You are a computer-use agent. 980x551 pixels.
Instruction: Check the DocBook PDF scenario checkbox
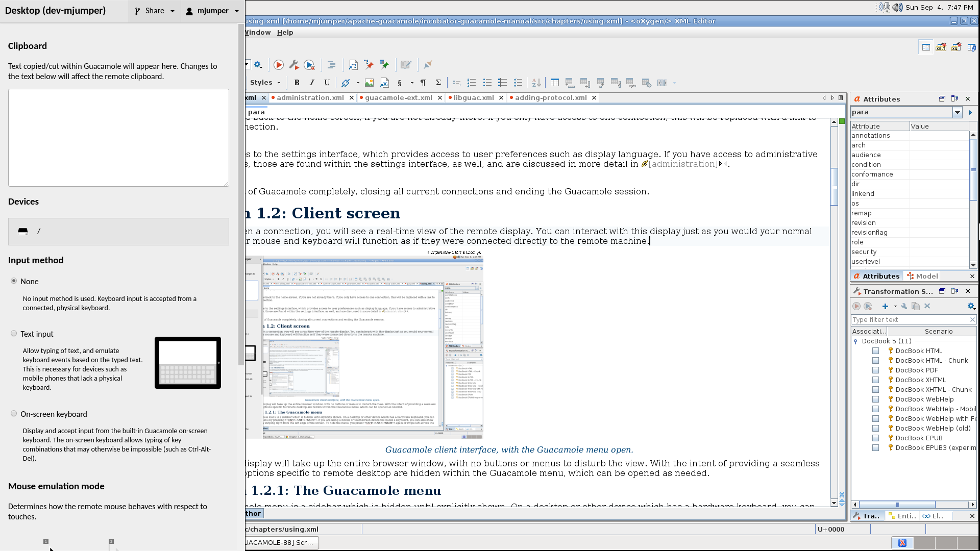click(875, 370)
